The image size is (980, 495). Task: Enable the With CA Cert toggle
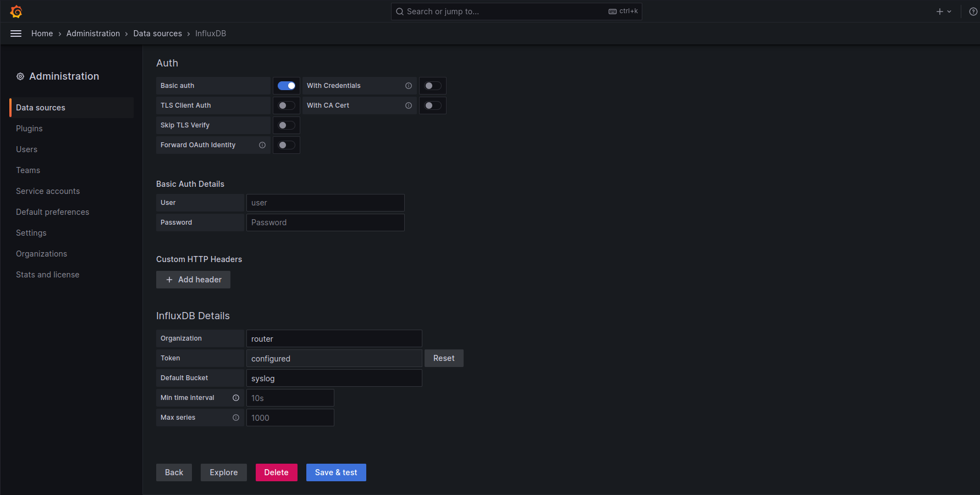click(x=433, y=105)
